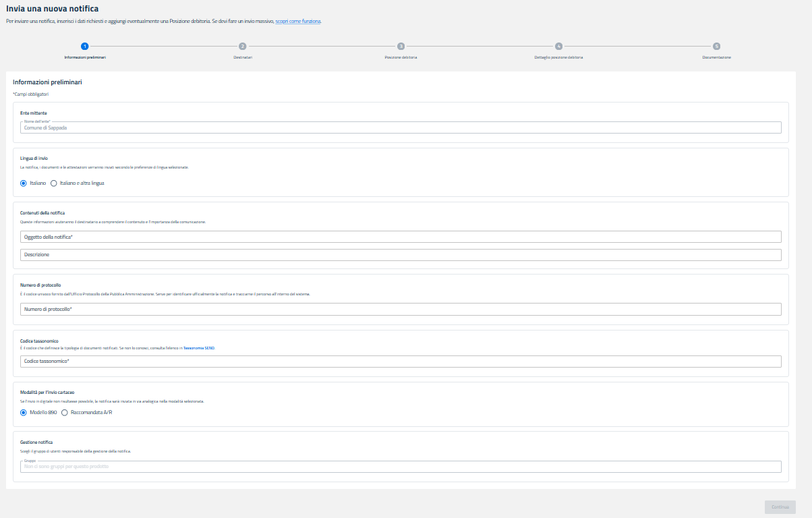Click step 4 circle Dettaglio posizione debitoria
Image resolution: width=812 pixels, height=518 pixels.
[x=558, y=47]
